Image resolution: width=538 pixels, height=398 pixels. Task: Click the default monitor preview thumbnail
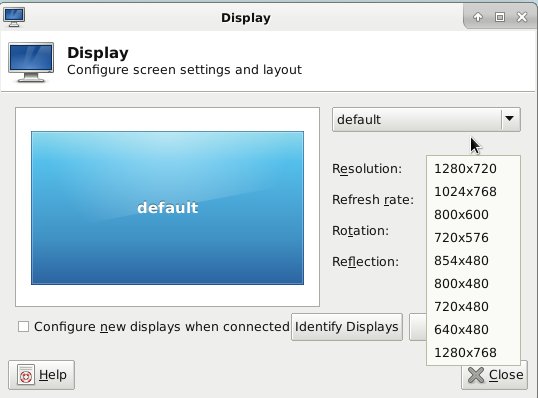(167, 208)
